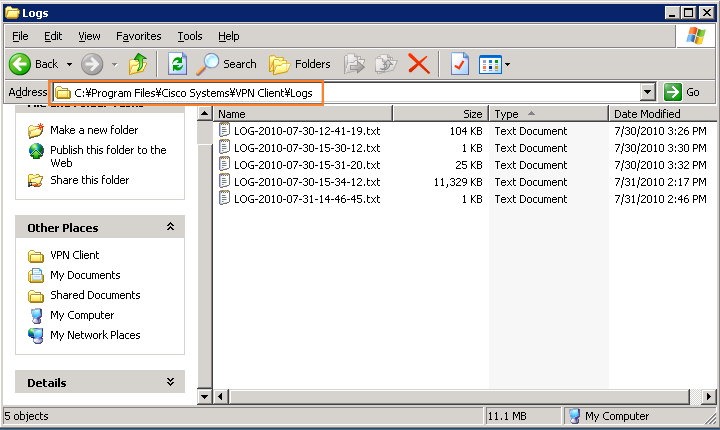Sort by the Size column header
This screenshot has height=430, width=720.
point(441,113)
